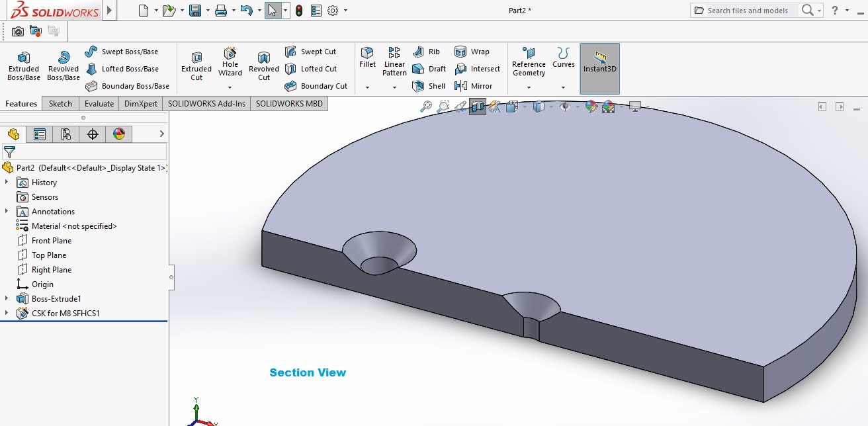Image resolution: width=868 pixels, height=426 pixels.
Task: Open the Linear Pattern dropdown arrow
Action: (394, 87)
